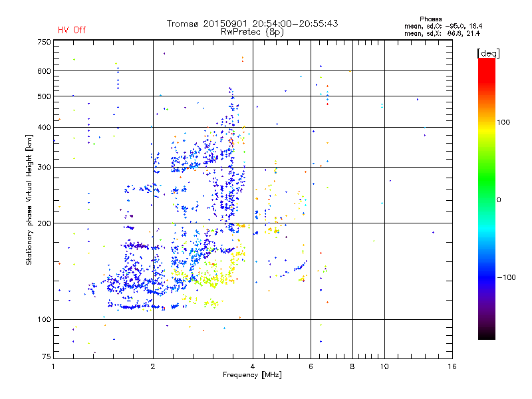This screenshot has width=532, height=399.
Task: Click the '600' height axis tick label
Action: click(x=44, y=71)
